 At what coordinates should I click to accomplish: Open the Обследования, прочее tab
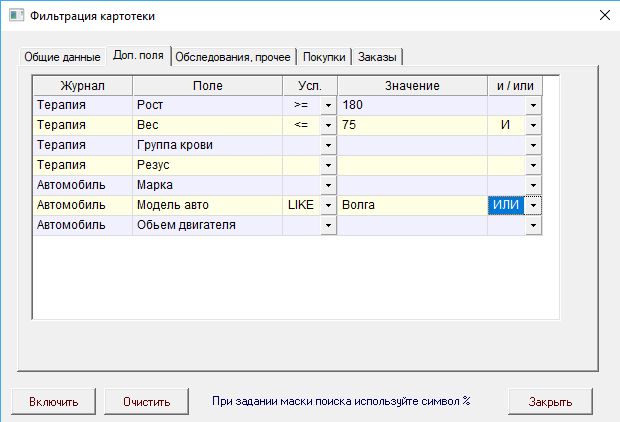coord(233,57)
